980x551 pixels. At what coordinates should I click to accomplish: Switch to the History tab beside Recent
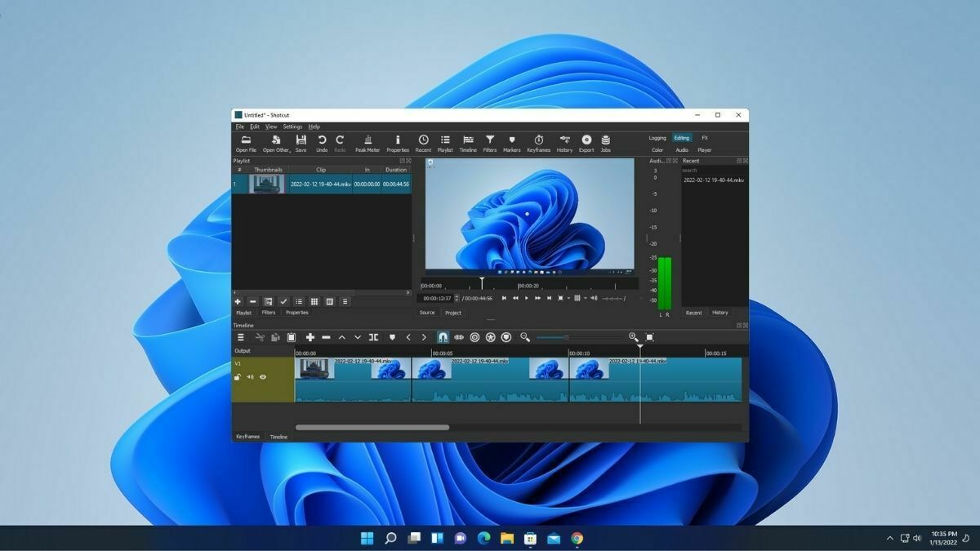pyautogui.click(x=719, y=313)
